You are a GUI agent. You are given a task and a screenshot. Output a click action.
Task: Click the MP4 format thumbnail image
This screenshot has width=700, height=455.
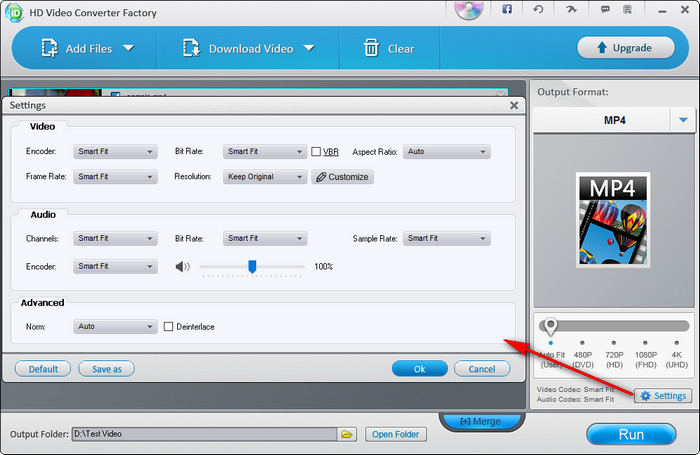(613, 220)
